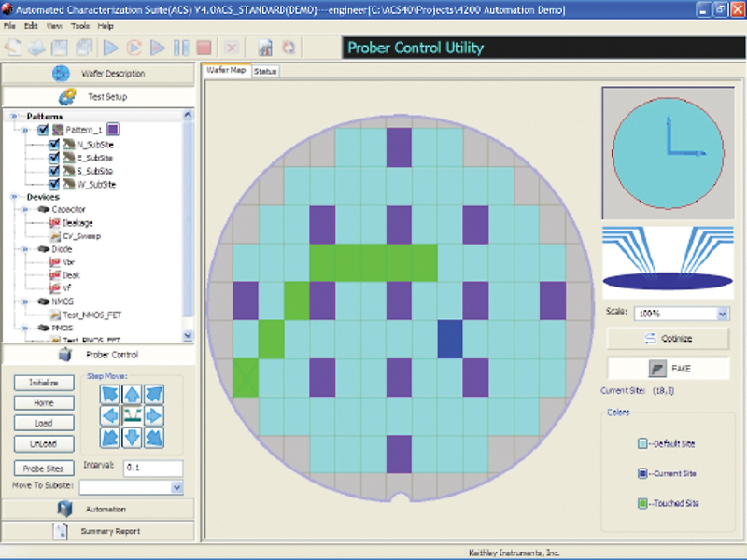Click the Initialize button
747x560 pixels.
click(43, 383)
